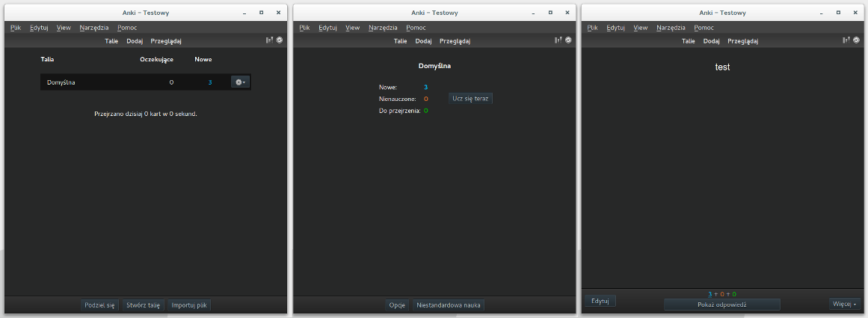Click the 'Nienauczone:' label
This screenshot has width=868, height=318.
coord(398,99)
